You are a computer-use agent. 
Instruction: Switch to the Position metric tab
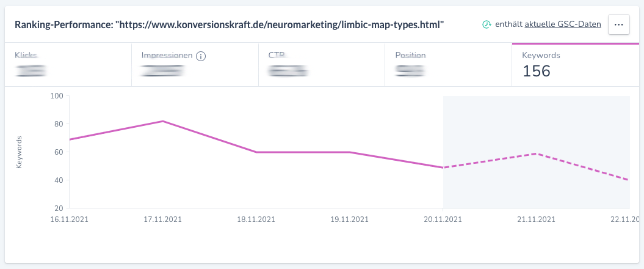[448, 64]
